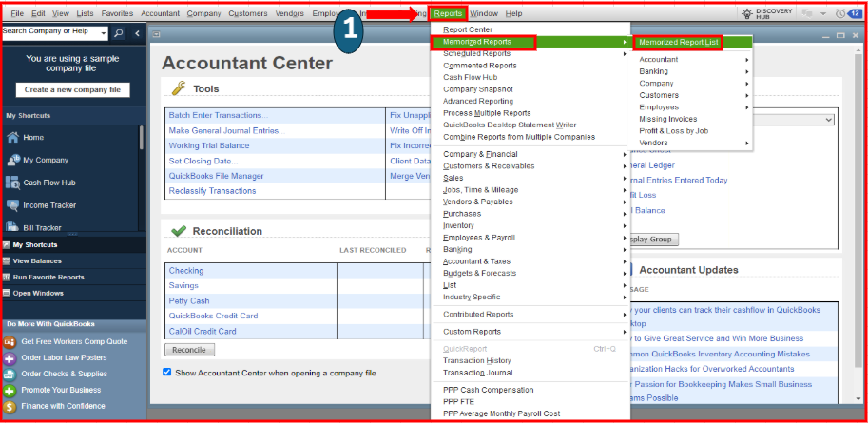Expand Vendors & Payables submenu
This screenshot has height=423, width=868.
pos(530,202)
